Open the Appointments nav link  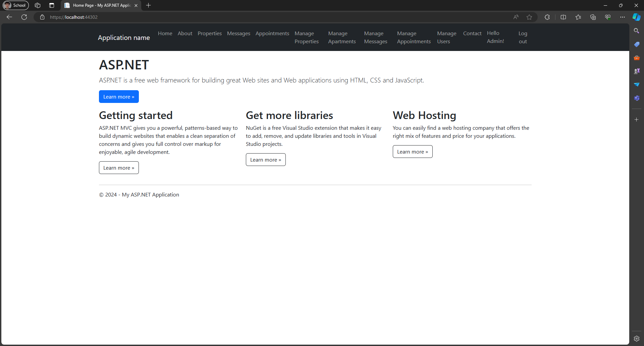[272, 34]
